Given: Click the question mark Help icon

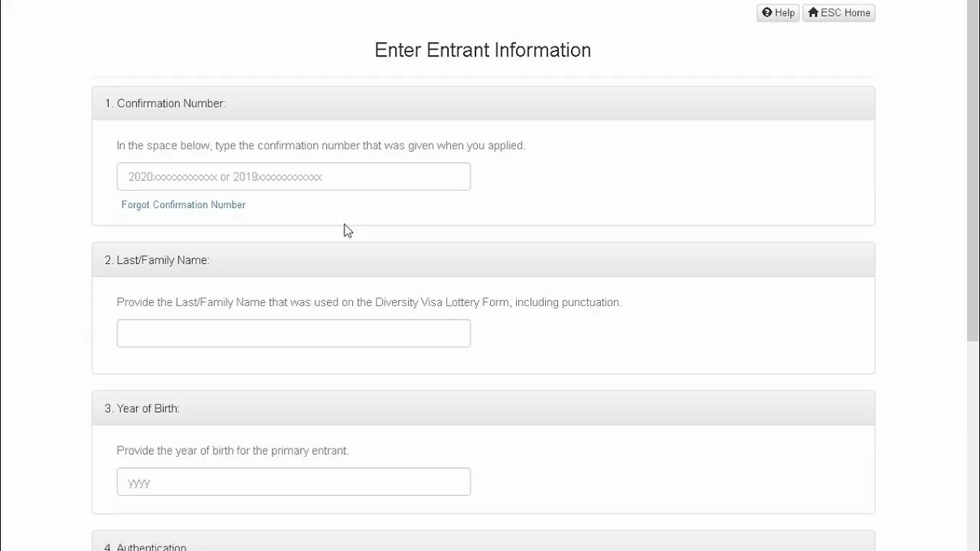Looking at the screenshot, I should coord(767,12).
